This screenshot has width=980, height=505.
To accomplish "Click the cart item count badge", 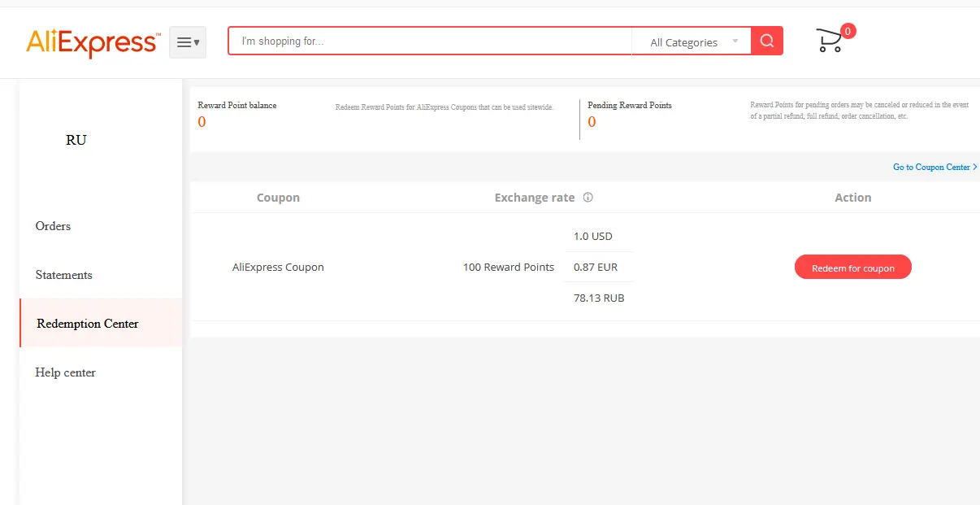I will [x=848, y=32].
